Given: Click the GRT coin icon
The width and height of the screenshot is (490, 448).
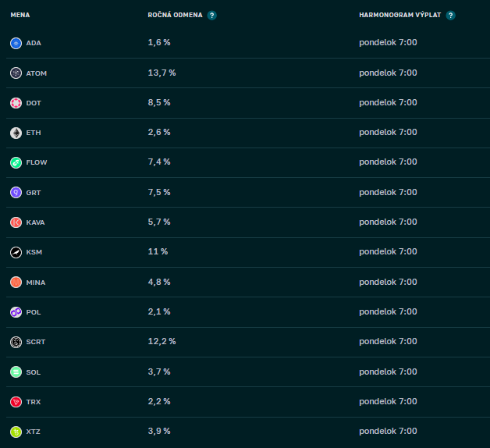Looking at the screenshot, I should click(x=16, y=192).
